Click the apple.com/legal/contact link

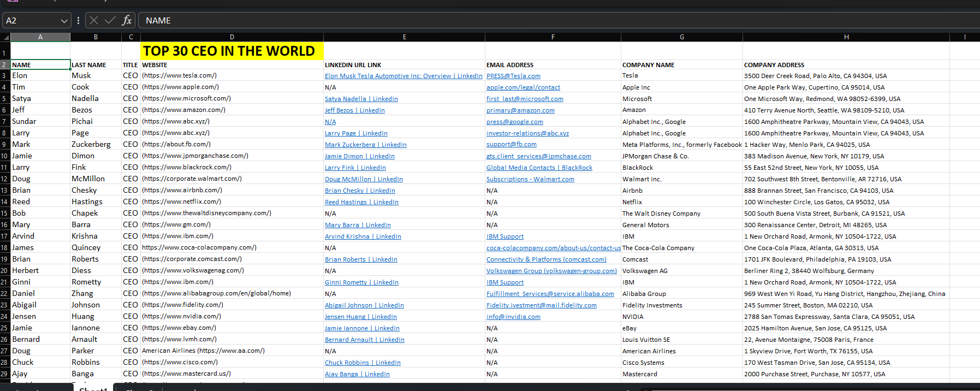click(x=523, y=87)
